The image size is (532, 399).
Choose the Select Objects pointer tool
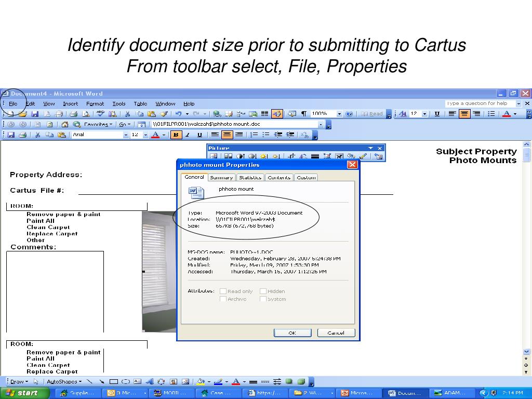point(36,382)
